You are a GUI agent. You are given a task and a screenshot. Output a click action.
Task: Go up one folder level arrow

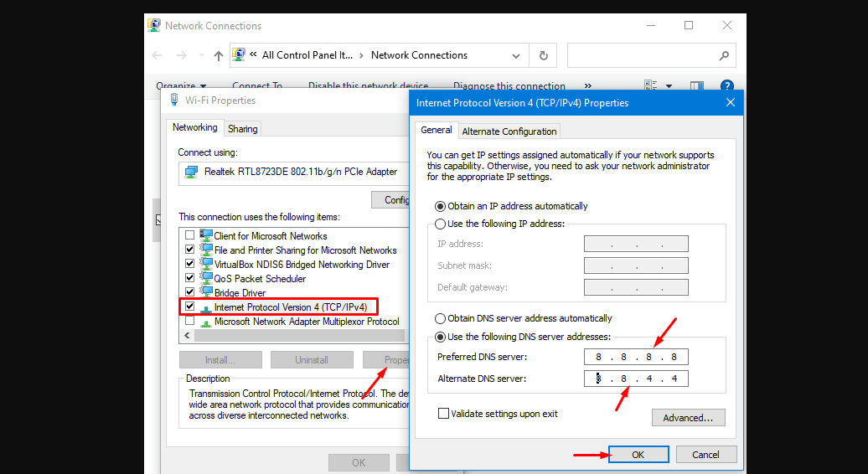219,55
